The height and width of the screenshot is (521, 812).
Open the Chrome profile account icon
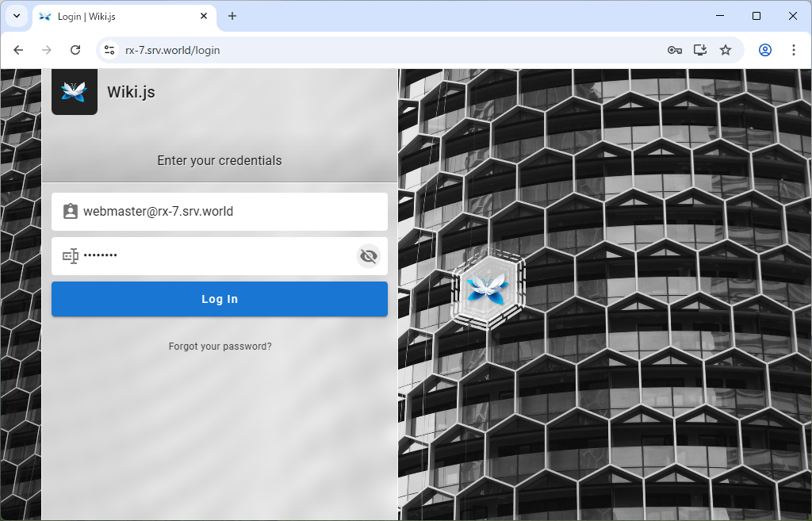coord(764,49)
